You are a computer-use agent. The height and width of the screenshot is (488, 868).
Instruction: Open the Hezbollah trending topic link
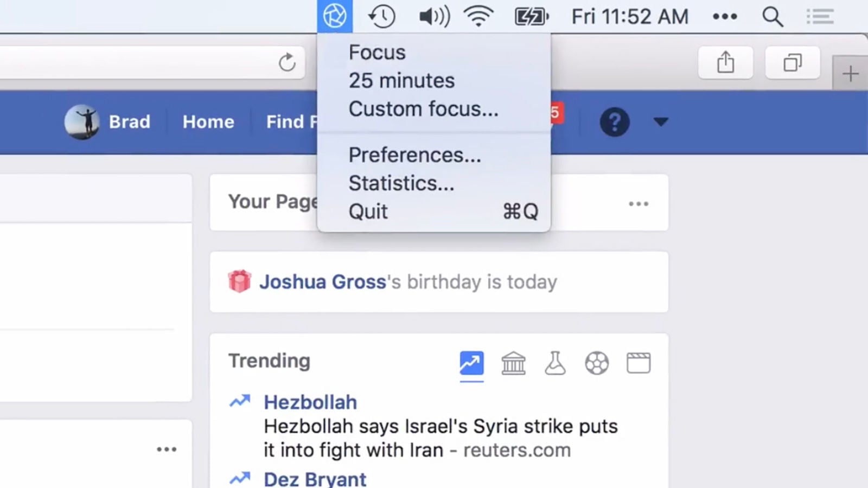coord(310,402)
